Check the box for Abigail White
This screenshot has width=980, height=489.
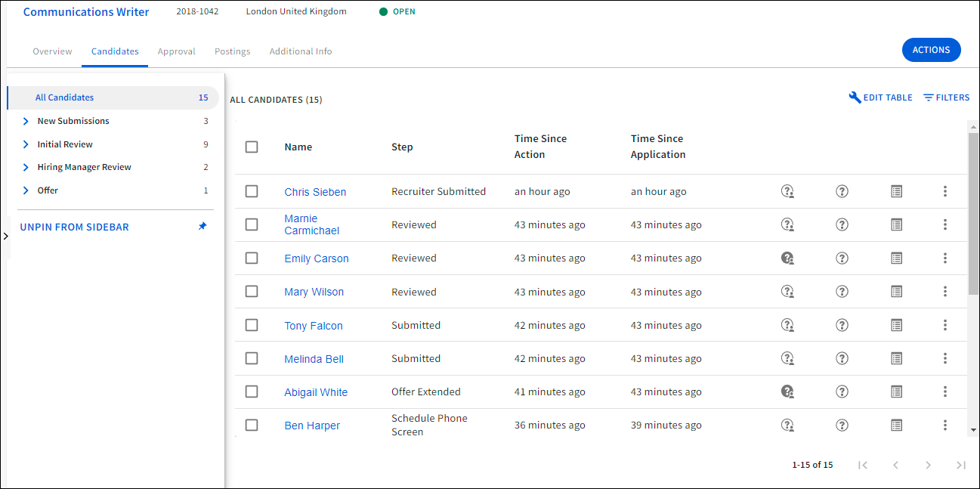[252, 392]
